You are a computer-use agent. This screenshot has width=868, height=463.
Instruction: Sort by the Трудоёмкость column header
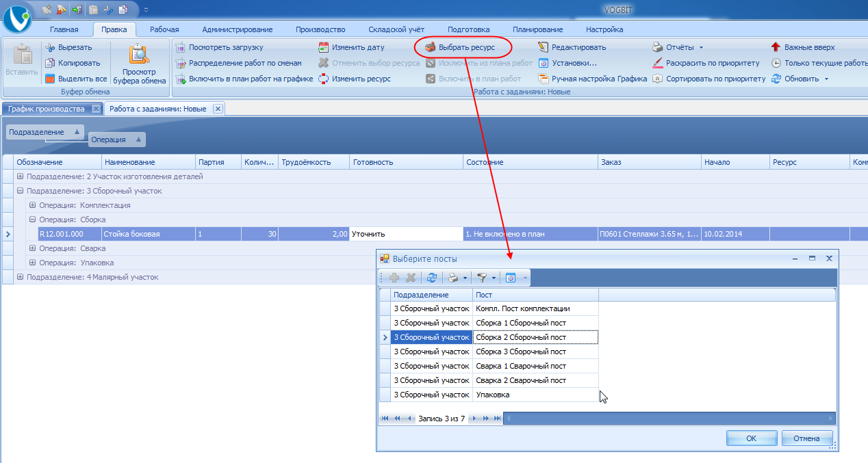[314, 162]
